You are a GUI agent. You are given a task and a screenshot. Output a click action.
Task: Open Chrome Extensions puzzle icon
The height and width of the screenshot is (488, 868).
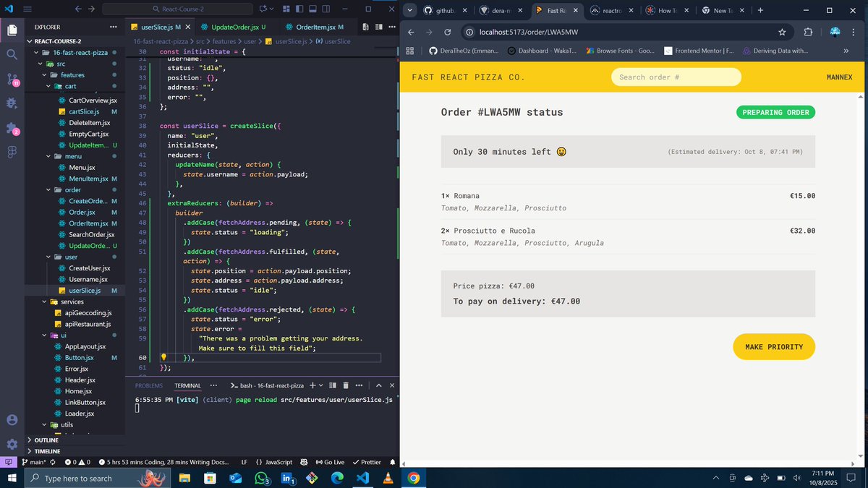(808, 32)
